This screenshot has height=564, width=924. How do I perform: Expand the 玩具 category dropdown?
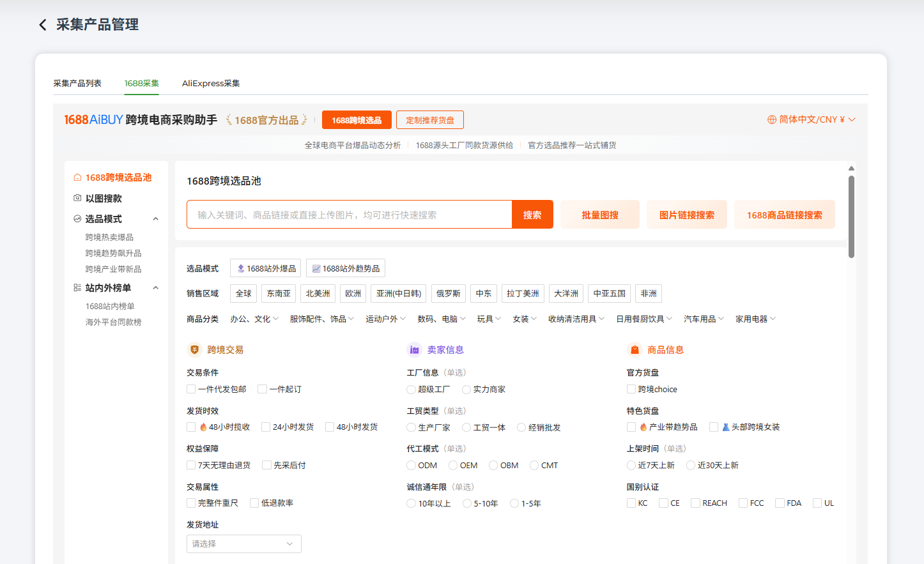[489, 319]
